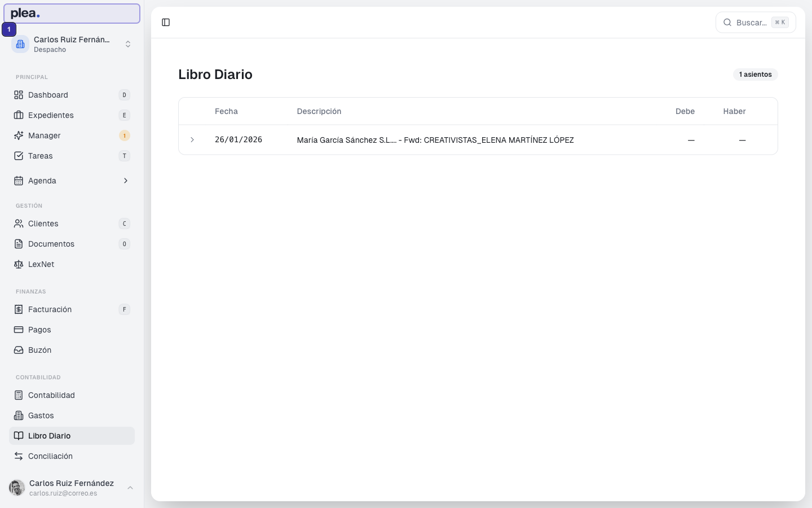Screen dimensions: 812x508
Task: Click the Libro Diario page heading
Action: coord(215,75)
